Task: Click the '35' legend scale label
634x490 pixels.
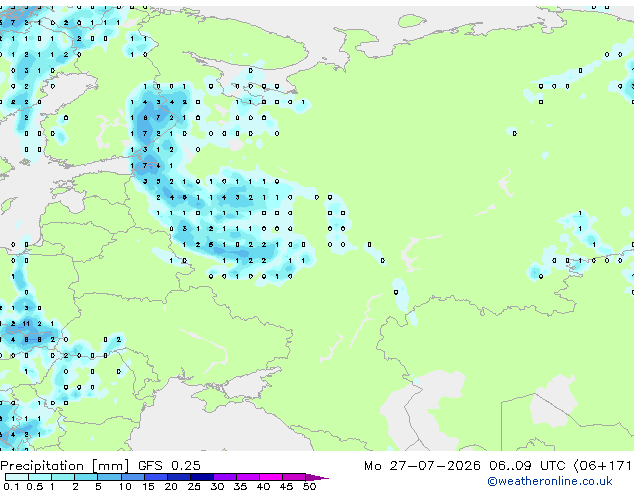Action: (x=240, y=486)
